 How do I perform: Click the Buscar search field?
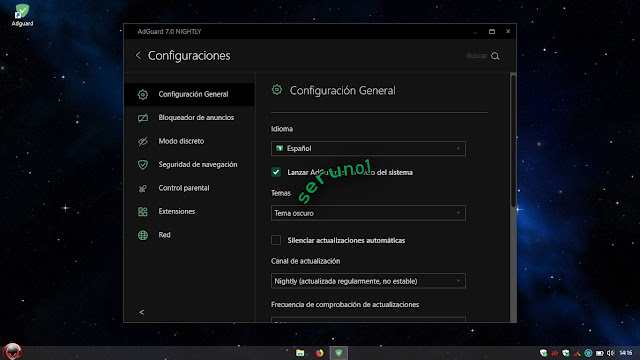(x=476, y=56)
